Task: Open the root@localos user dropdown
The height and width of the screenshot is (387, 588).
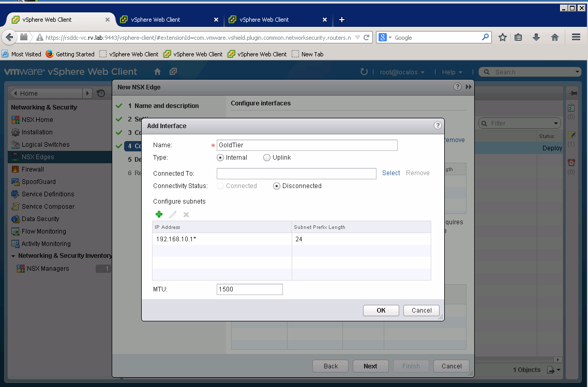Action: pos(402,72)
